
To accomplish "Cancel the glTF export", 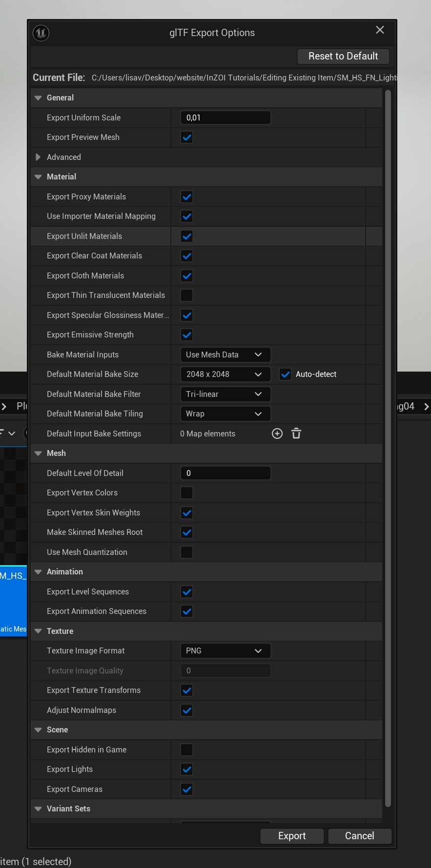I will [x=360, y=836].
